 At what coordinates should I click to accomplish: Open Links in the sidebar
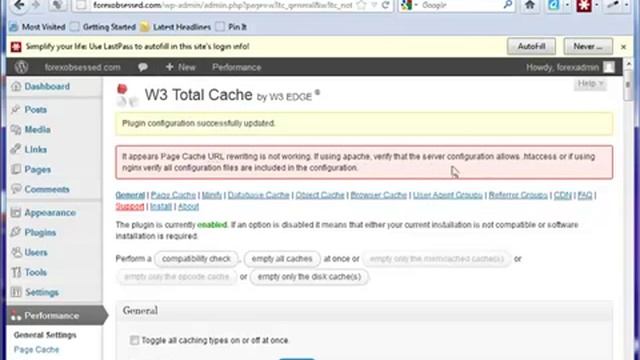(36, 149)
